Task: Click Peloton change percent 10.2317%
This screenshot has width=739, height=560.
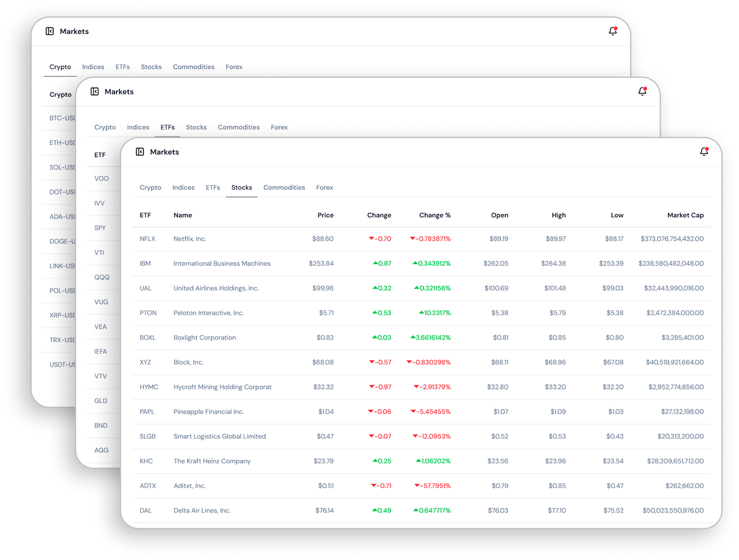Action: (434, 313)
